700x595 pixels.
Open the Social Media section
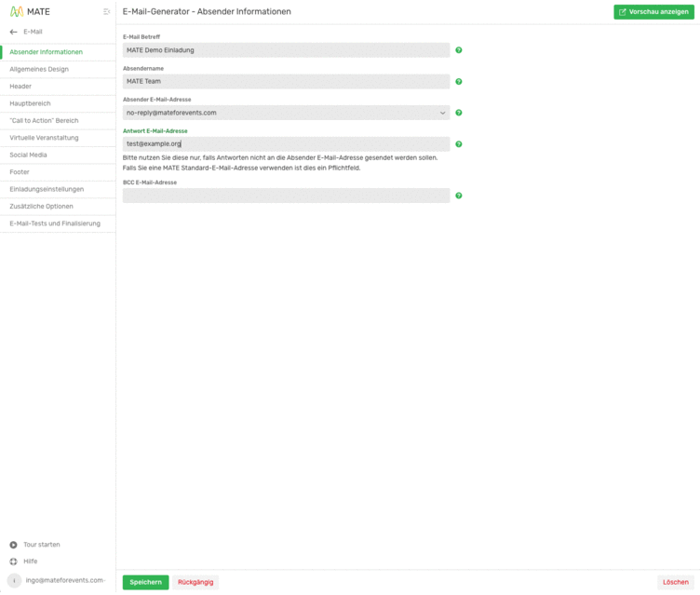(x=58, y=155)
